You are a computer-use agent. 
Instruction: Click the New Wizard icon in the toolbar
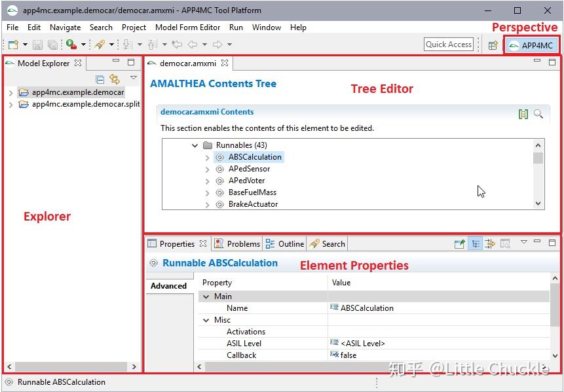(13, 45)
